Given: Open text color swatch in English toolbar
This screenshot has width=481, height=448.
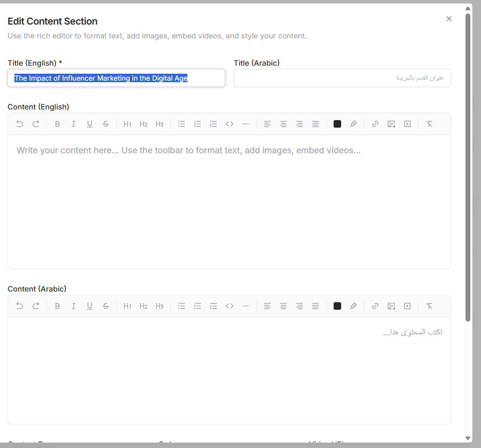Looking at the screenshot, I should point(337,124).
